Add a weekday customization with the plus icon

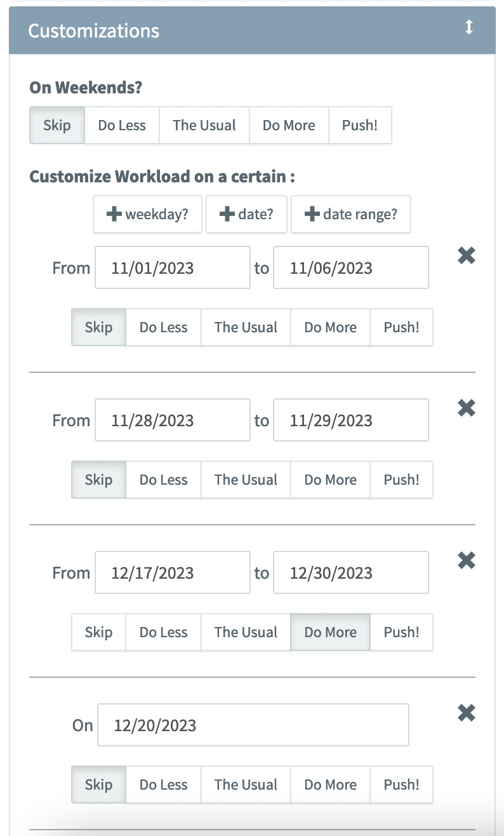[147, 214]
